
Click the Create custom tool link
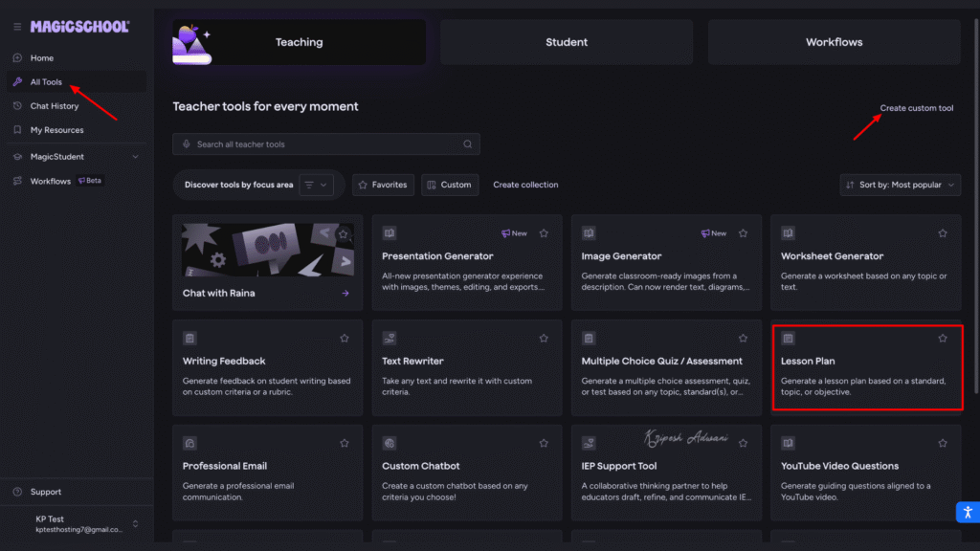916,108
